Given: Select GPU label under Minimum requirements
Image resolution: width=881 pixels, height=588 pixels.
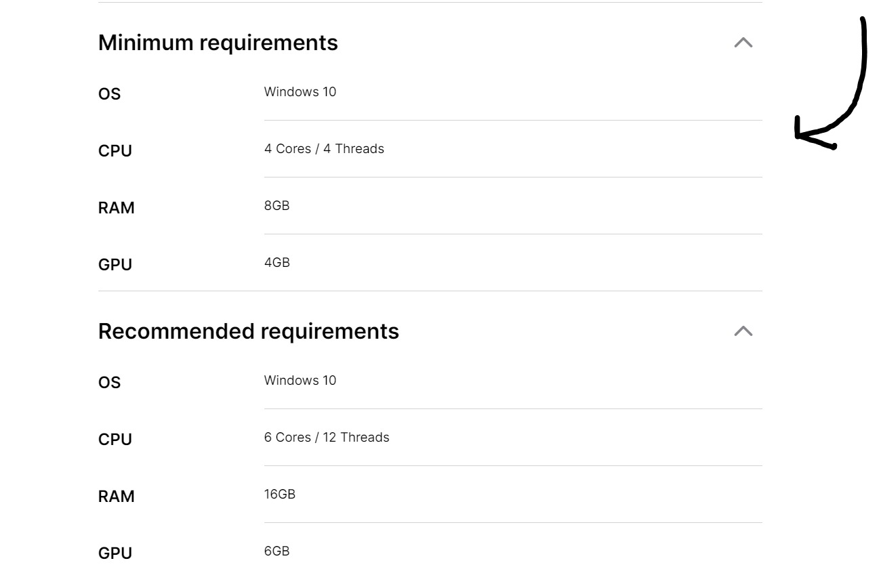Looking at the screenshot, I should click(x=115, y=264).
